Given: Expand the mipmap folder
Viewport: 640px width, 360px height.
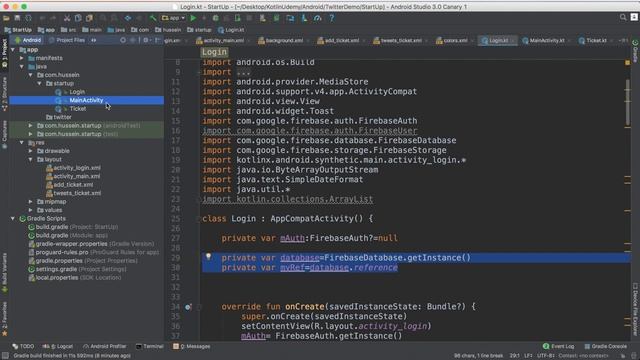Looking at the screenshot, I should (x=31, y=202).
